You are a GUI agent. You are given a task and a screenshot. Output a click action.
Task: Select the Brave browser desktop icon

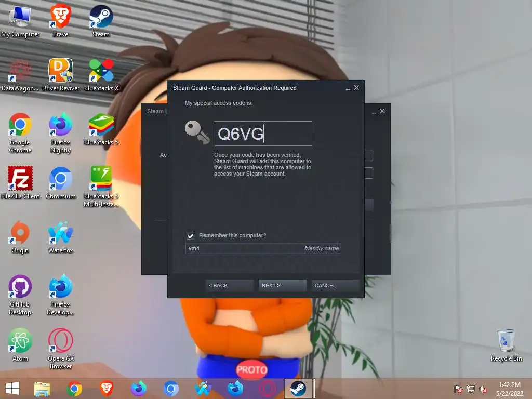pos(60,21)
